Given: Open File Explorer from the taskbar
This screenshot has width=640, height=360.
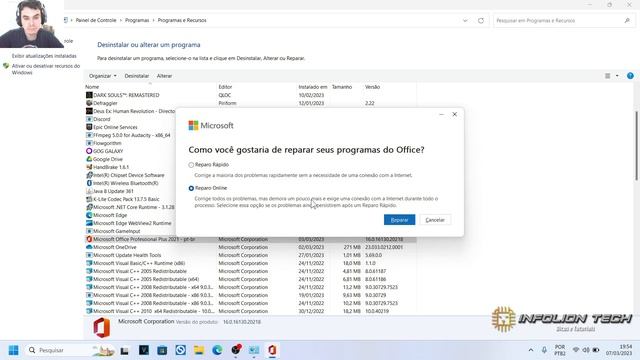Looking at the screenshot, I should click(x=199, y=350).
